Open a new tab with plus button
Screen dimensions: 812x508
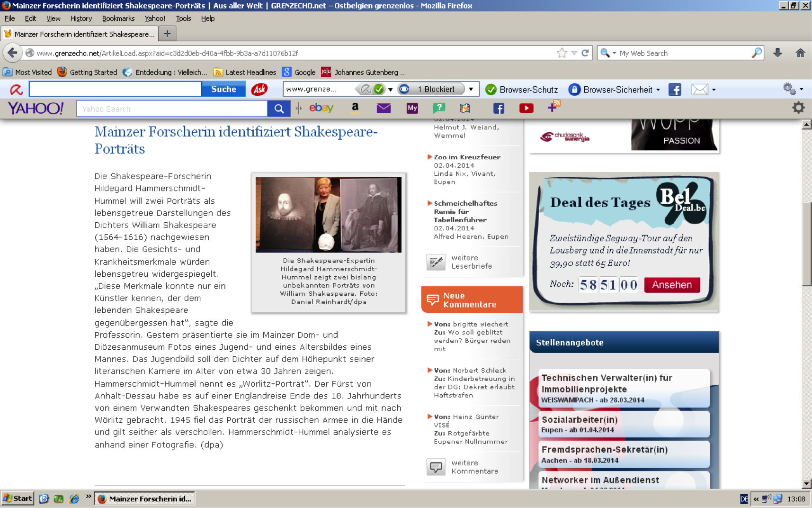(x=167, y=34)
